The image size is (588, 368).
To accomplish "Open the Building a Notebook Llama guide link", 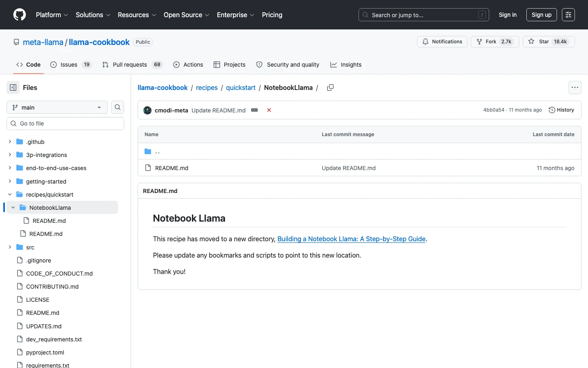I will 351,239.
